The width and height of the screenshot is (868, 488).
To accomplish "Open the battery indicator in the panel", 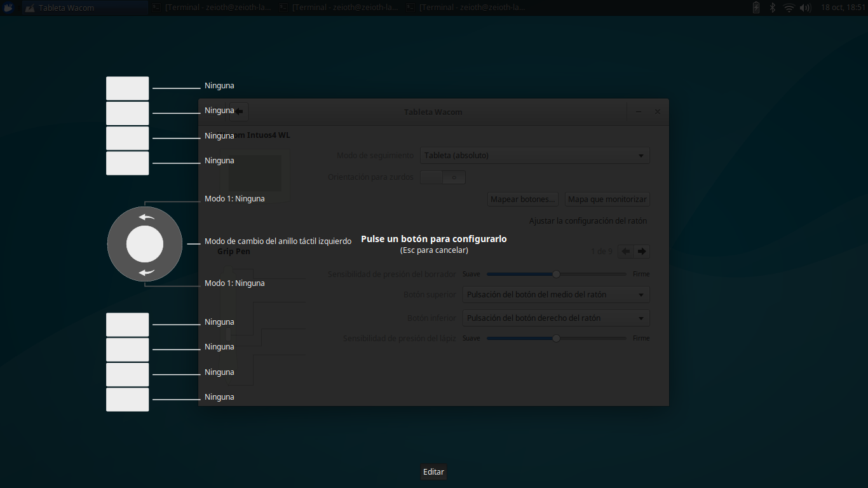I will [x=756, y=8].
